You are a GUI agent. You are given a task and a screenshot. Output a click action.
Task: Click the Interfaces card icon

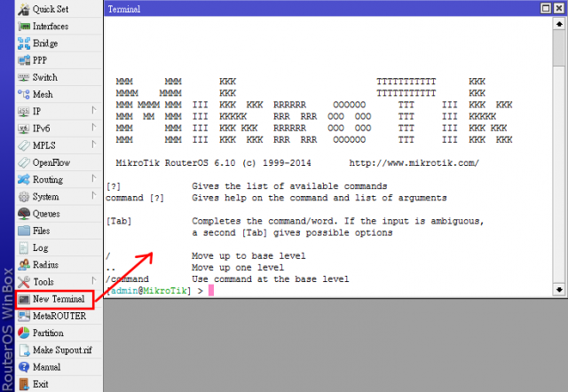[24, 27]
